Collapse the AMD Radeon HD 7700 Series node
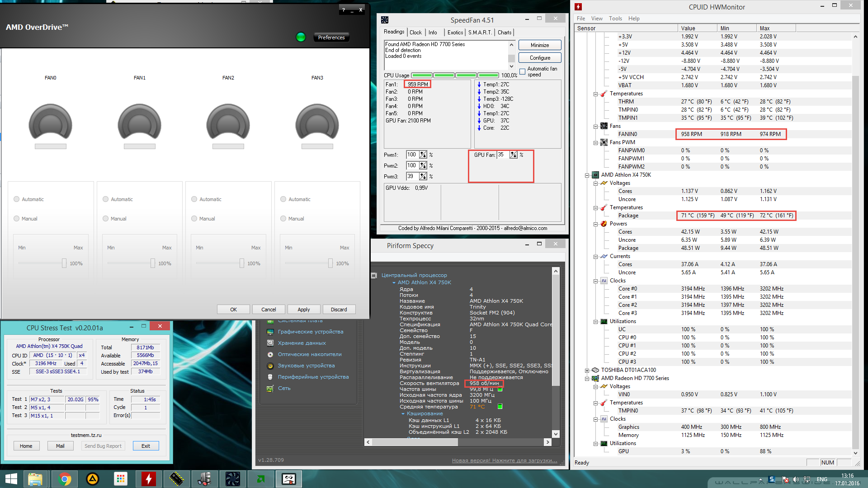Screen dimensions: 868x488 (587, 379)
